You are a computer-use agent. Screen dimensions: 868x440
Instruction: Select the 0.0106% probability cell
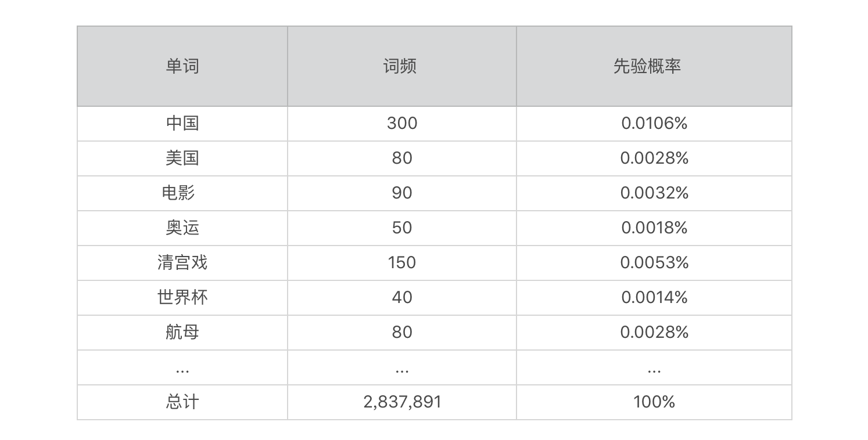(x=654, y=123)
